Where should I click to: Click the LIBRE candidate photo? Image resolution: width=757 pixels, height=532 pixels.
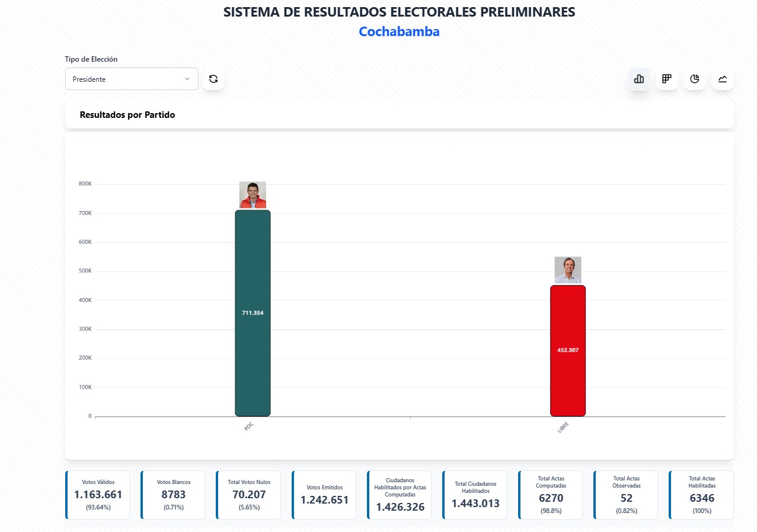click(567, 270)
